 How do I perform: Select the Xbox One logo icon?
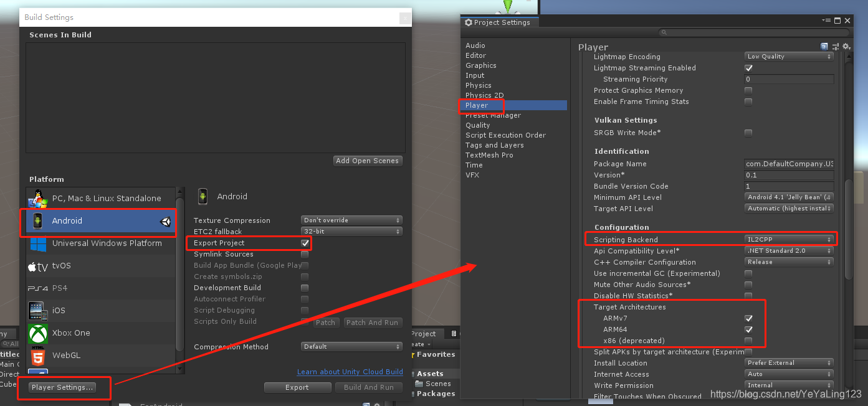(39, 333)
